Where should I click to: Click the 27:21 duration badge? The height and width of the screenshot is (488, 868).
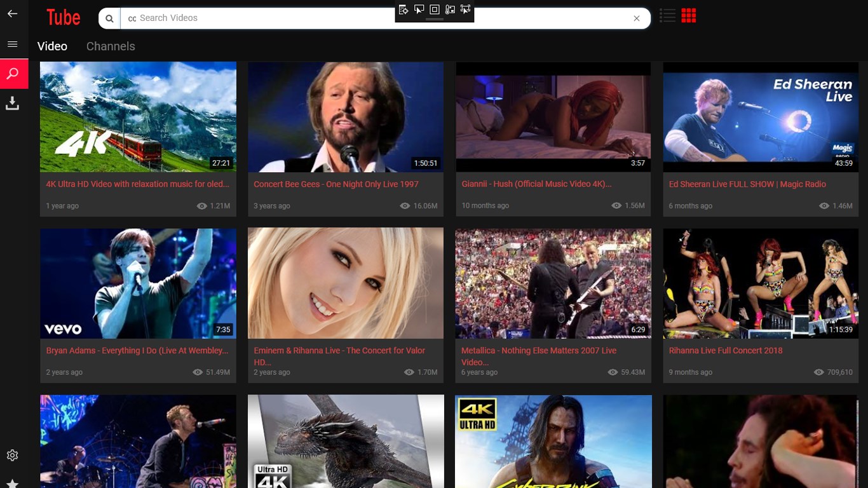tap(221, 163)
